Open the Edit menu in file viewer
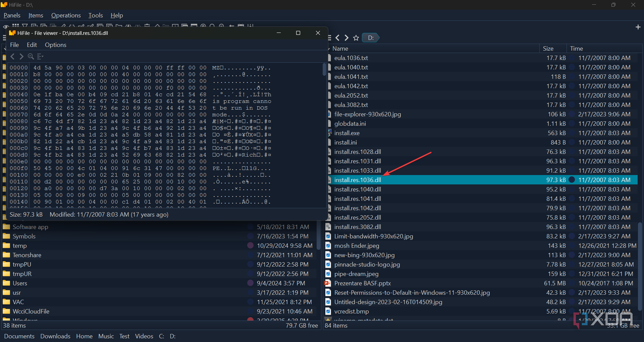Screen dimensions: 644x342 point(32,45)
